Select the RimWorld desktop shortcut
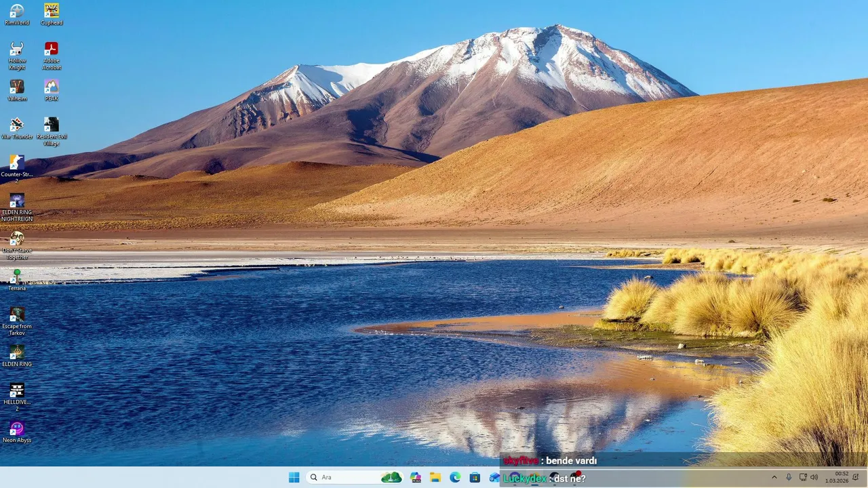The width and height of the screenshot is (868, 488). 17,14
